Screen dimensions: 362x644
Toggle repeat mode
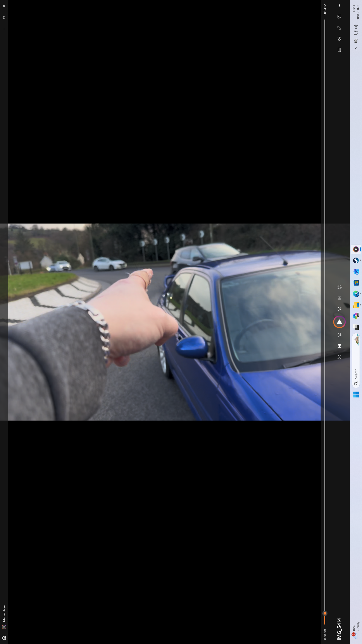339,287
